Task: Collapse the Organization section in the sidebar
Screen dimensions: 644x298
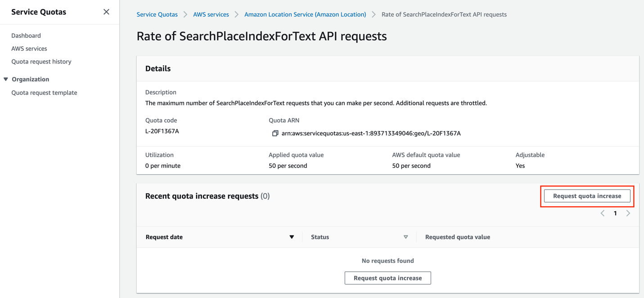Action: [x=6, y=79]
